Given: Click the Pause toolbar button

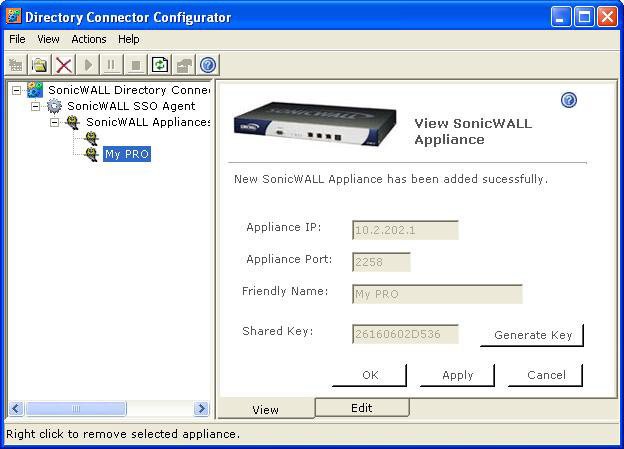Looking at the screenshot, I should [x=111, y=65].
